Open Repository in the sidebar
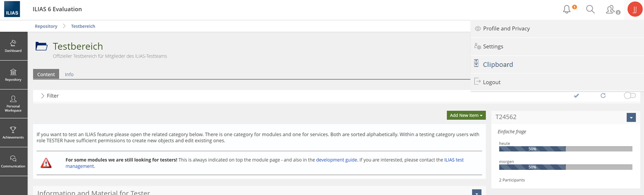Viewport: 644px width, 195px height. pos(14,75)
